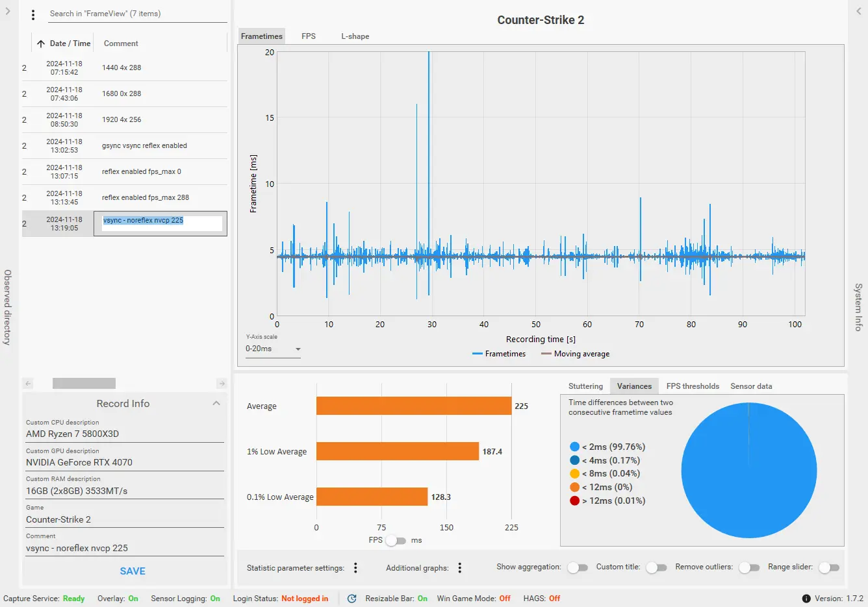Select the "gsync vsync reflex enabled" record
868x607 pixels.
coord(125,145)
